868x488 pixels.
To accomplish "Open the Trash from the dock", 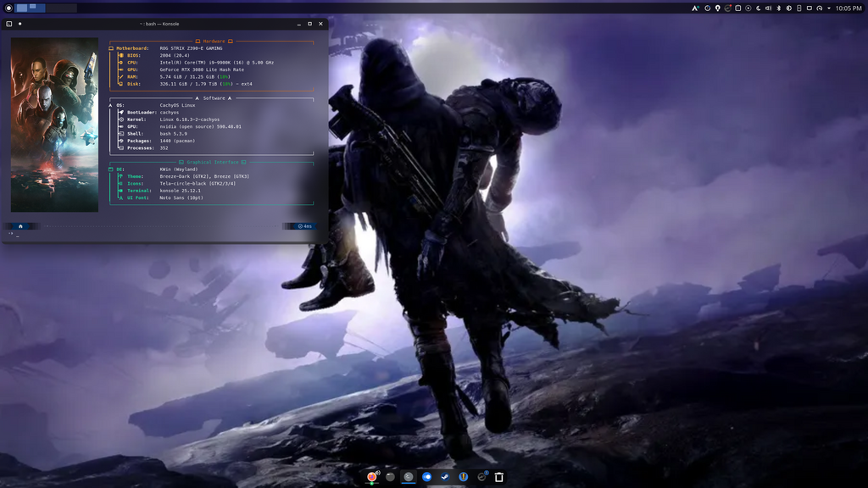I will click(x=498, y=476).
